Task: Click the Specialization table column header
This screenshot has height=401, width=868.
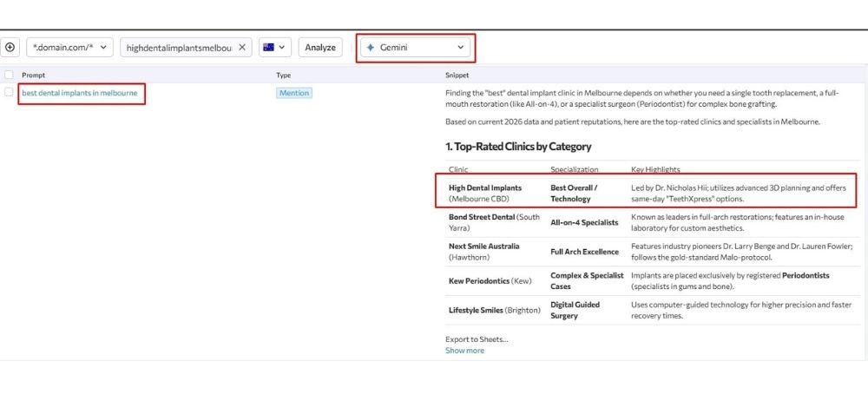Action: coord(574,169)
